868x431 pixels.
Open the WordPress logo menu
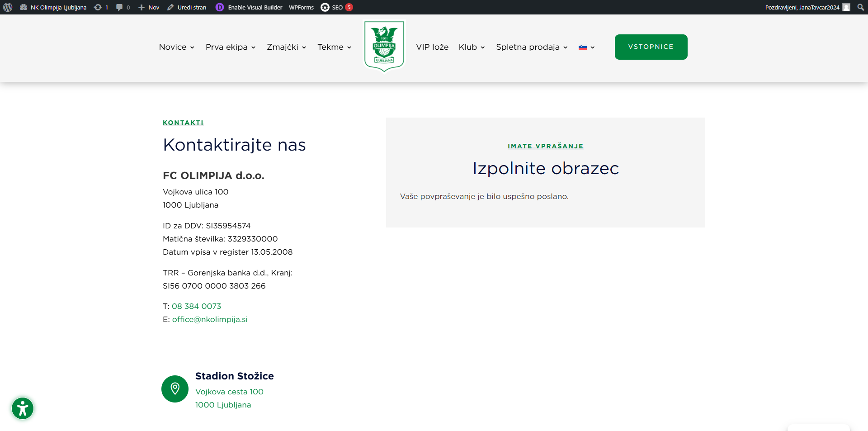(8, 7)
